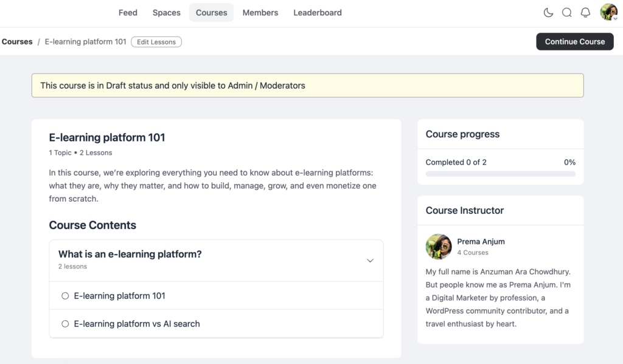Open the account dropdown chevron beside the avatar

point(616,18)
